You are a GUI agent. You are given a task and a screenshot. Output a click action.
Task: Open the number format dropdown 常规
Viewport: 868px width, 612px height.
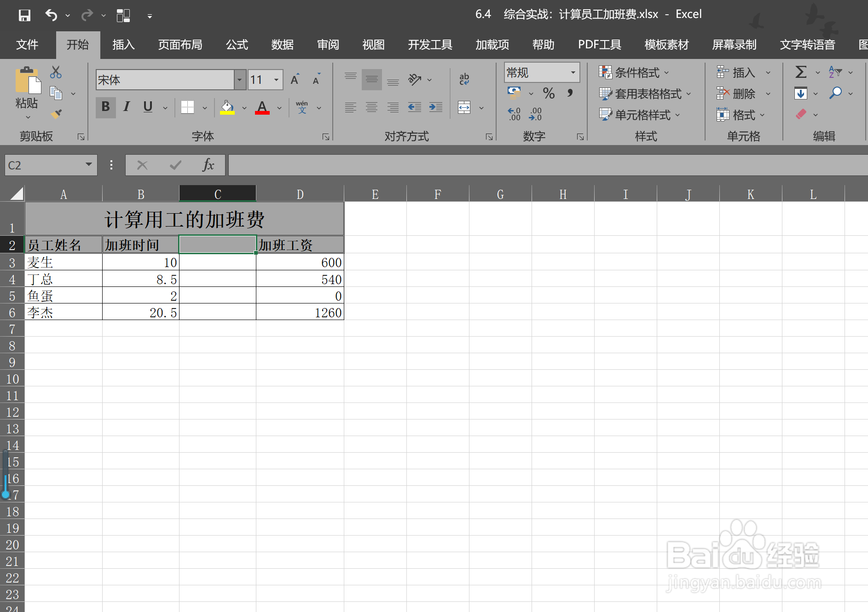coord(573,72)
